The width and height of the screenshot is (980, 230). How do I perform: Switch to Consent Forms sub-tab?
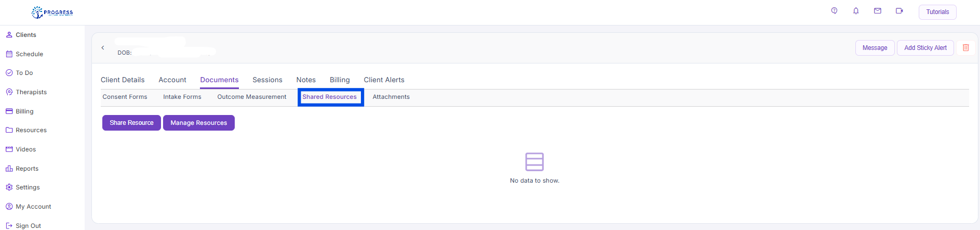click(x=125, y=97)
